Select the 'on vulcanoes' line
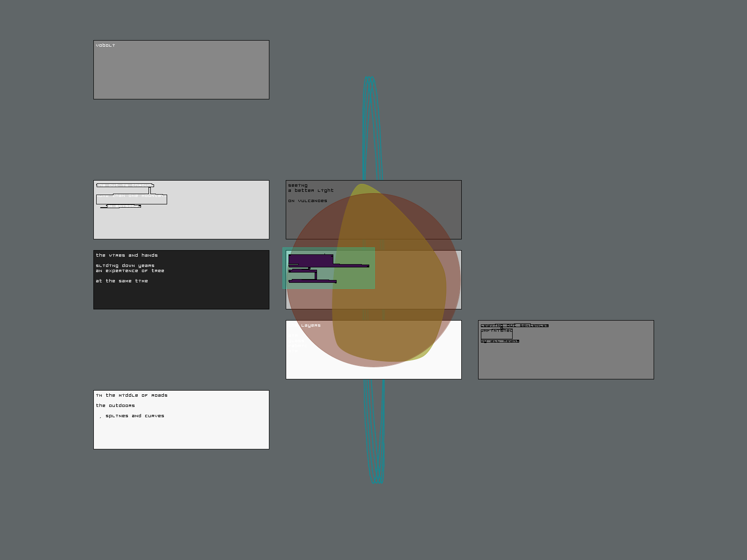This screenshot has width=747, height=560. point(307,201)
